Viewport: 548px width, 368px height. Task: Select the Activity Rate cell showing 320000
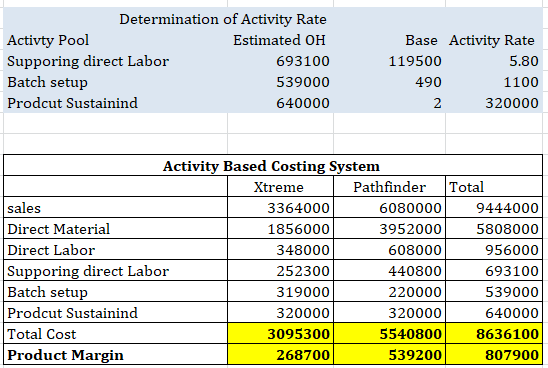(512, 103)
